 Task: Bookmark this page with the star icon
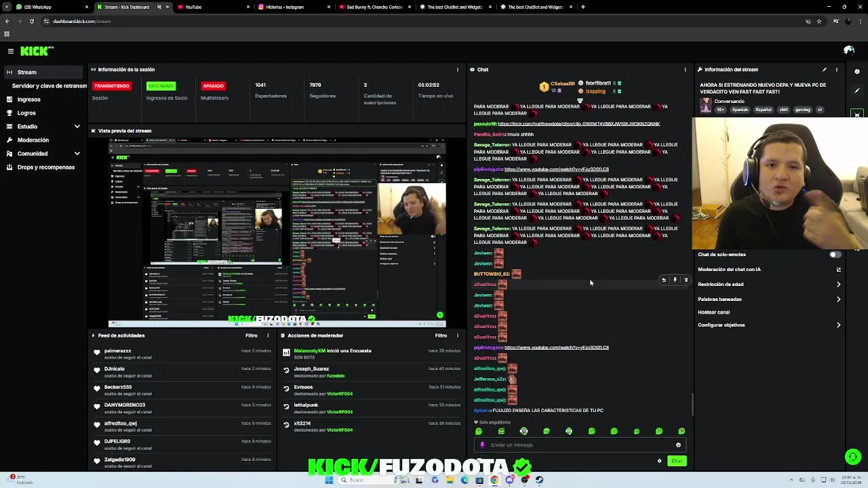coord(819,21)
